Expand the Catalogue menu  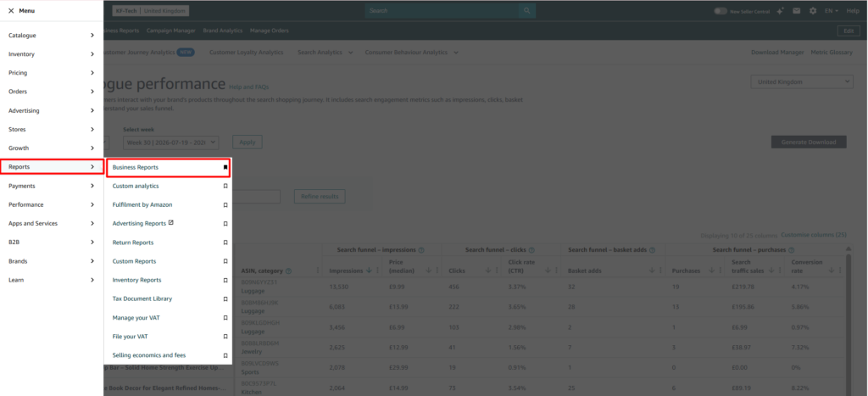(52, 36)
